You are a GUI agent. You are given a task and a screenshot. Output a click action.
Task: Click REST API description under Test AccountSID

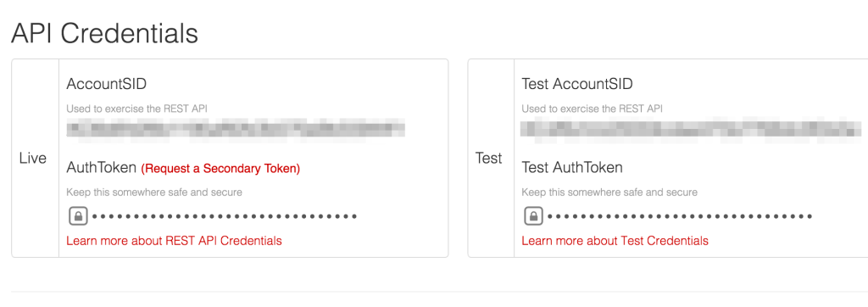[x=592, y=109]
